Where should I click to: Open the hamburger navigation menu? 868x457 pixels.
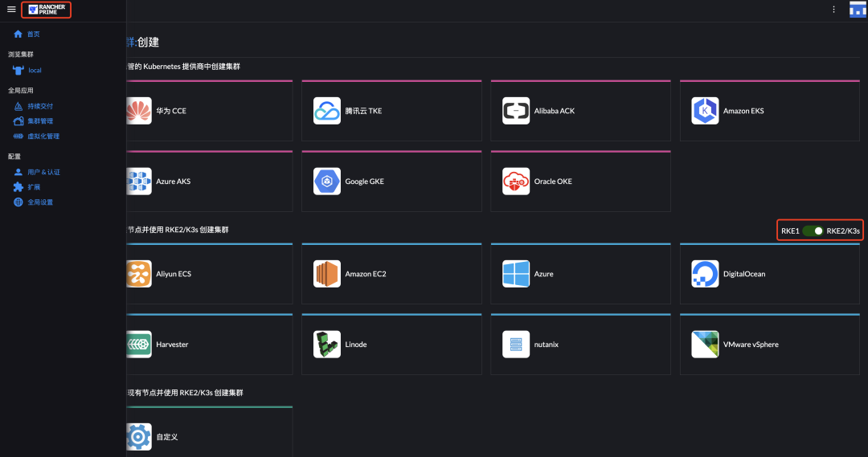(x=11, y=10)
